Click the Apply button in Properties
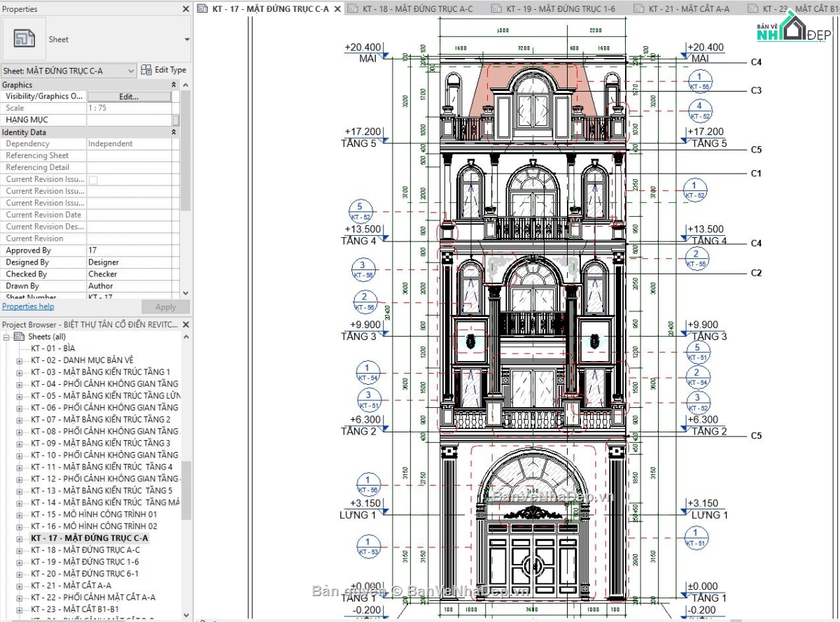 tap(165, 306)
